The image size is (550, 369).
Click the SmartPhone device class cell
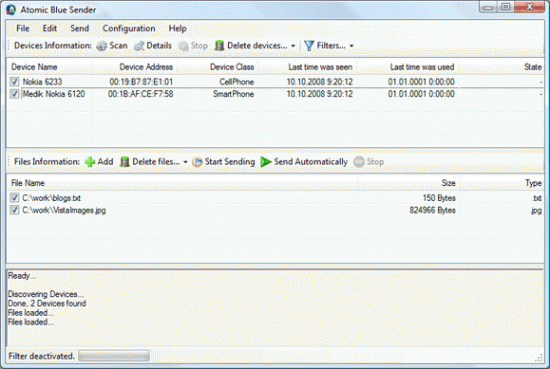tap(233, 94)
